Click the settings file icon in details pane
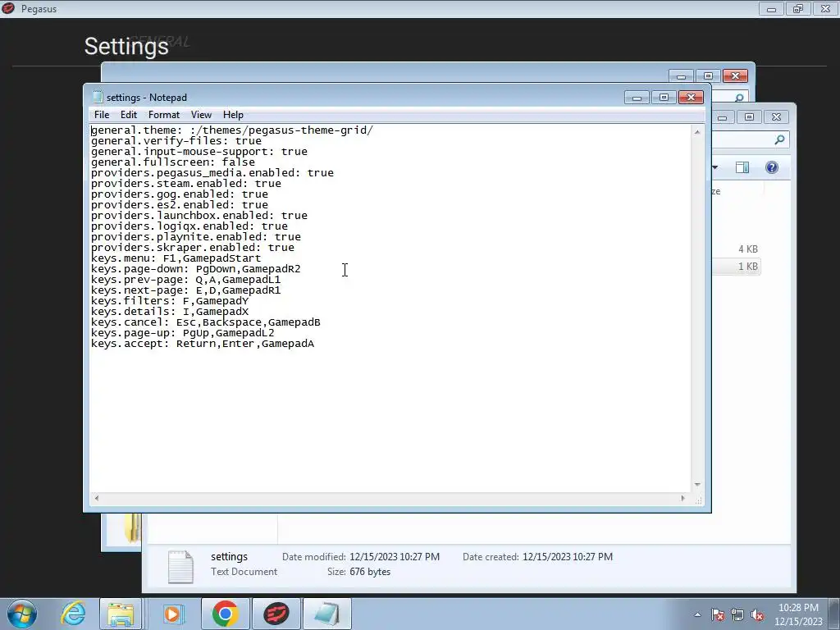840x630 pixels. [180, 566]
